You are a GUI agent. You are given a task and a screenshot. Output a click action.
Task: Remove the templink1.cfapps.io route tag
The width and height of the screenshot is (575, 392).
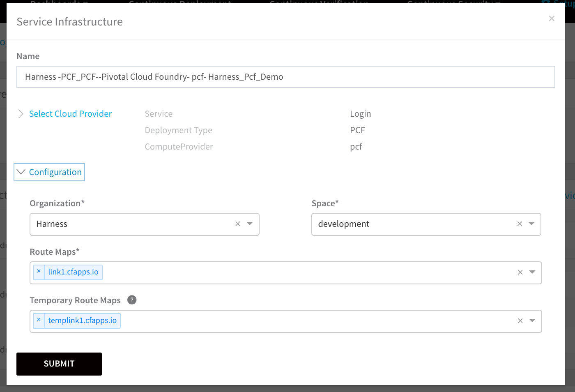point(39,320)
